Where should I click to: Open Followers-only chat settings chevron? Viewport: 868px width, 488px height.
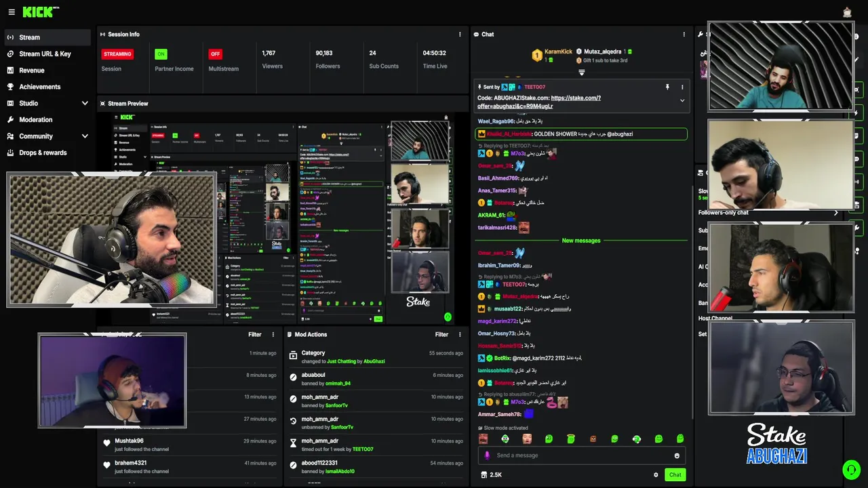836,213
